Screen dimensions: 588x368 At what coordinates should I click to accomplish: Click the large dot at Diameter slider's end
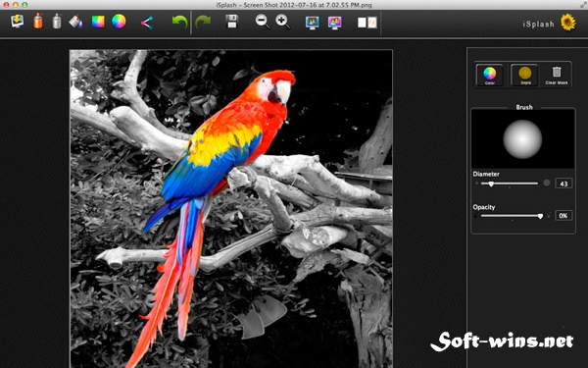pyautogui.click(x=547, y=183)
